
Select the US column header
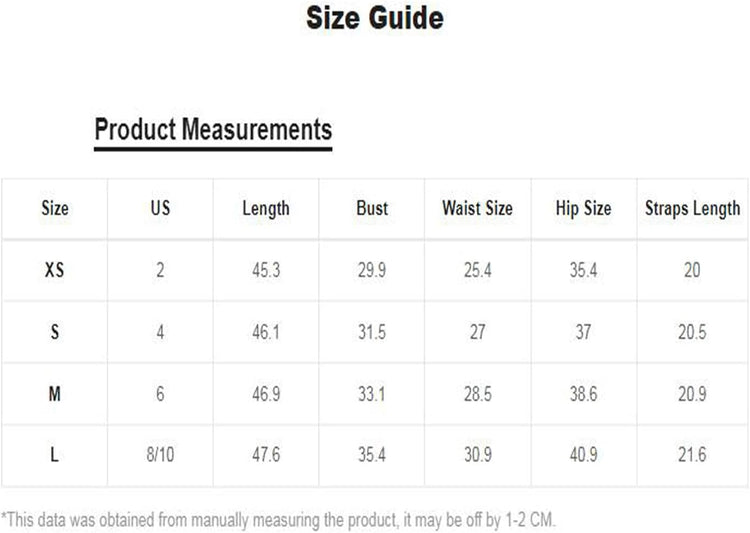coord(160,208)
